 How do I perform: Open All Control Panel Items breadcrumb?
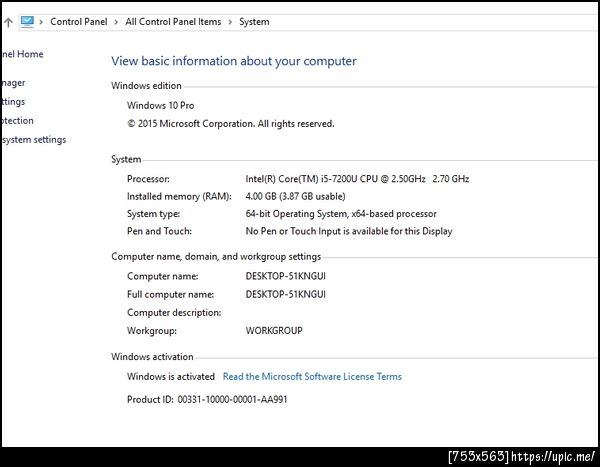coord(173,22)
